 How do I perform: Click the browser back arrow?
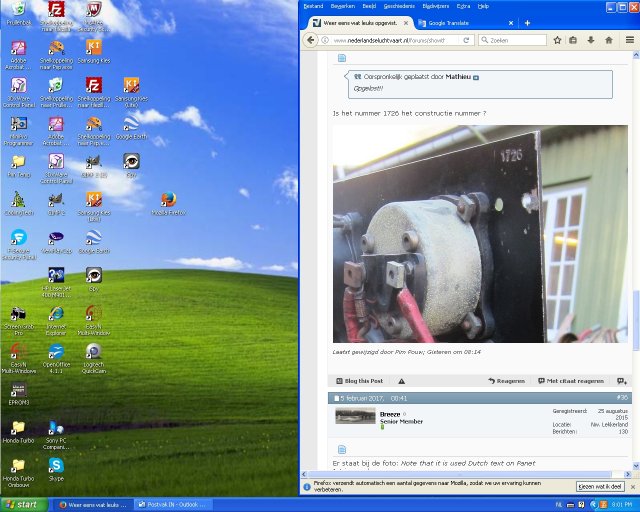[x=310, y=40]
